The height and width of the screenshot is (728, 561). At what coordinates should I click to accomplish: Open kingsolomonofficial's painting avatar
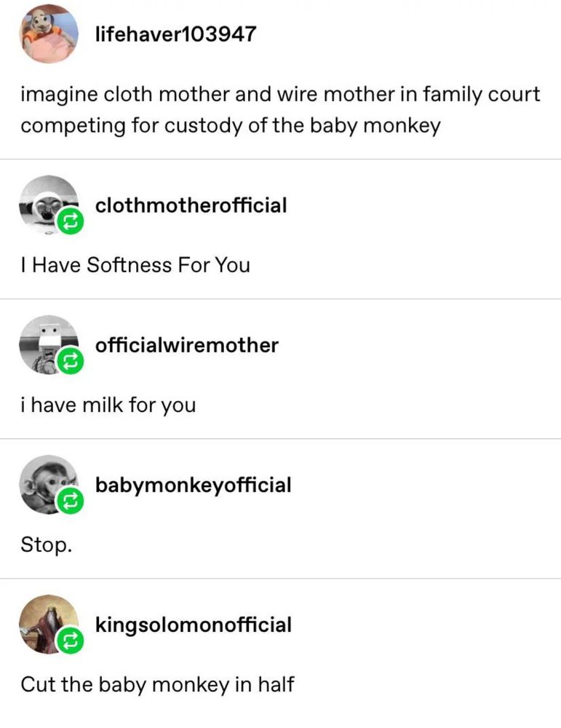pyautogui.click(x=49, y=625)
